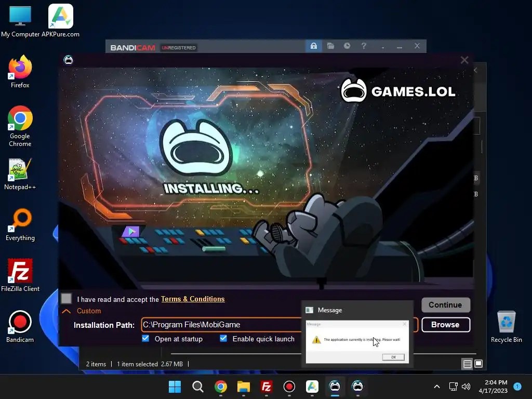The height and width of the screenshot is (399, 532).
Task: Open the Everything search shortcut
Action: (x=20, y=224)
